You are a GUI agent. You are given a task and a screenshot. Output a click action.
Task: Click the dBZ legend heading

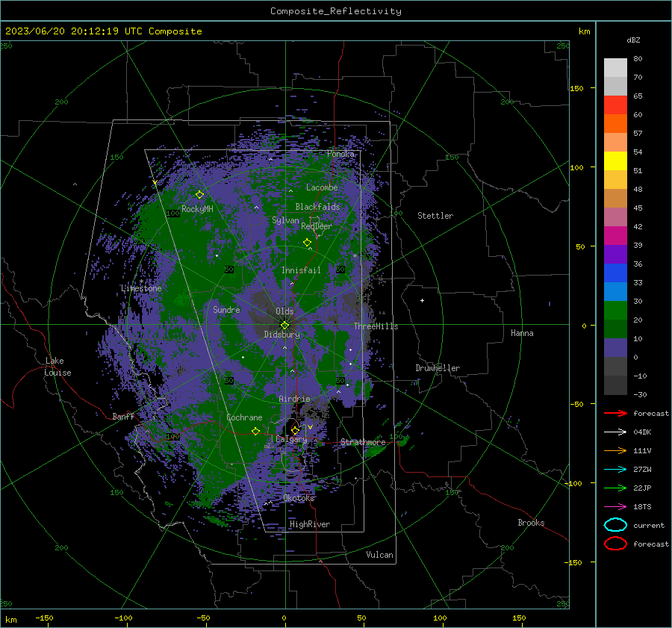[x=633, y=40]
